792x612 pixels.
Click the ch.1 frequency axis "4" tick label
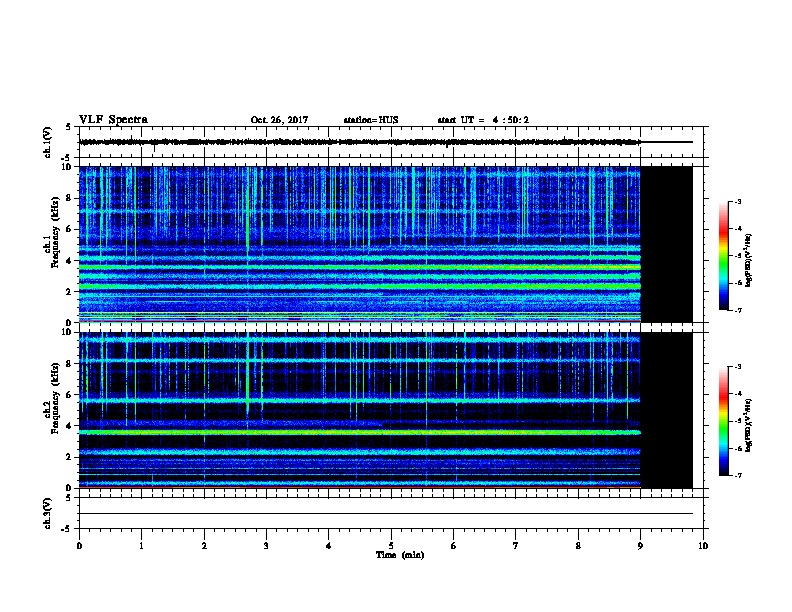[69, 261]
